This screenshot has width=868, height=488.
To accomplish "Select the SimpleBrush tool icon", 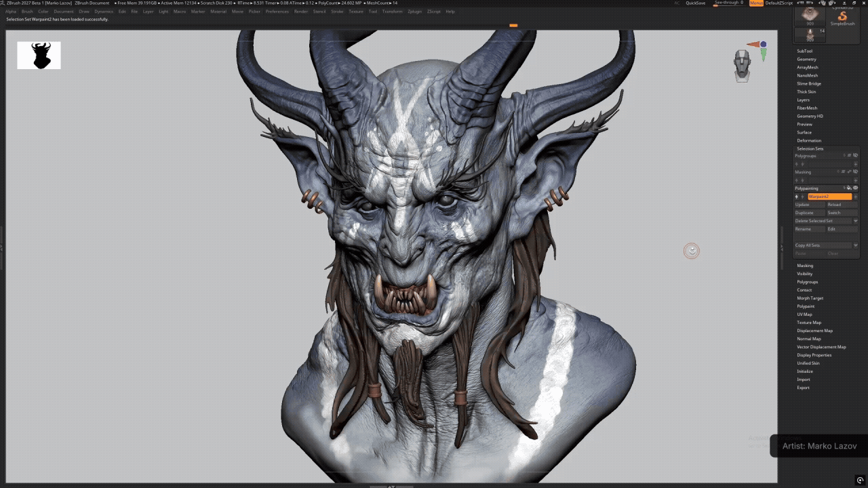I will (x=842, y=16).
